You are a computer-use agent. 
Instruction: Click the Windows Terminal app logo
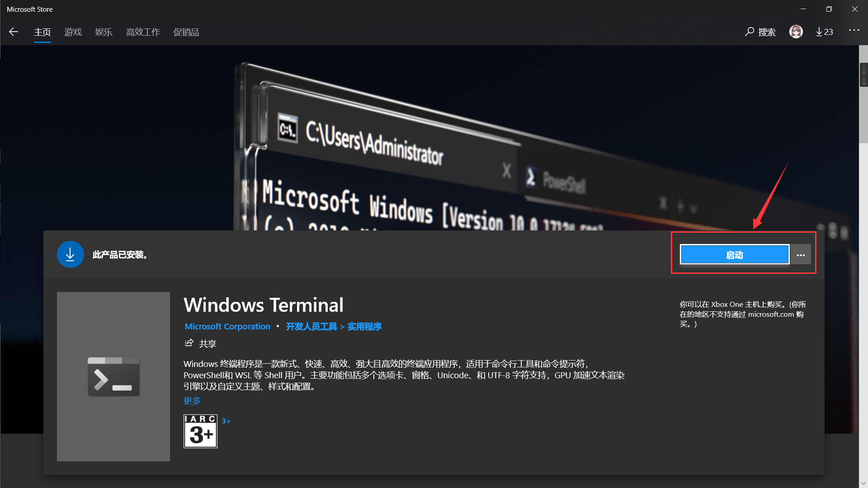coord(113,376)
